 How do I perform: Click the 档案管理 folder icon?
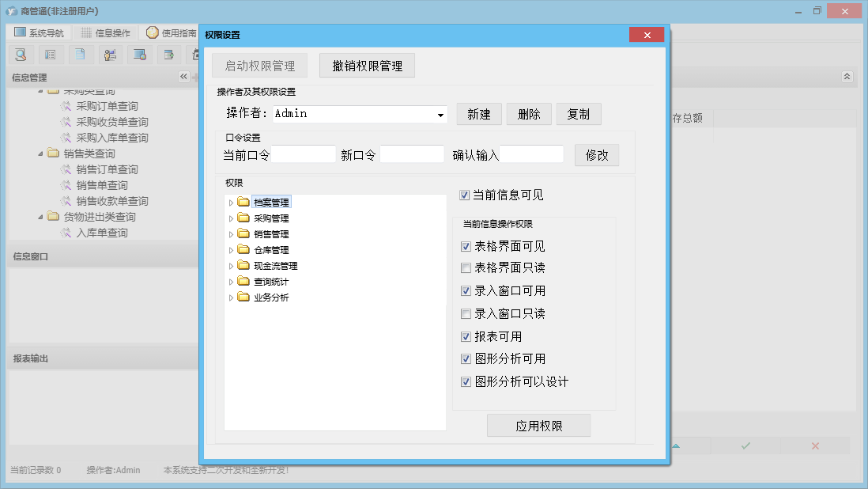click(x=243, y=202)
